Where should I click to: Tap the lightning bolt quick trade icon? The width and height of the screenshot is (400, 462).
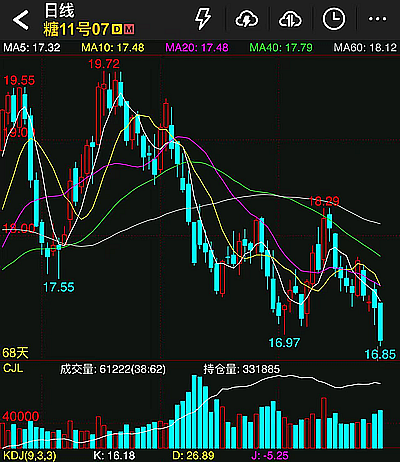[x=203, y=19]
